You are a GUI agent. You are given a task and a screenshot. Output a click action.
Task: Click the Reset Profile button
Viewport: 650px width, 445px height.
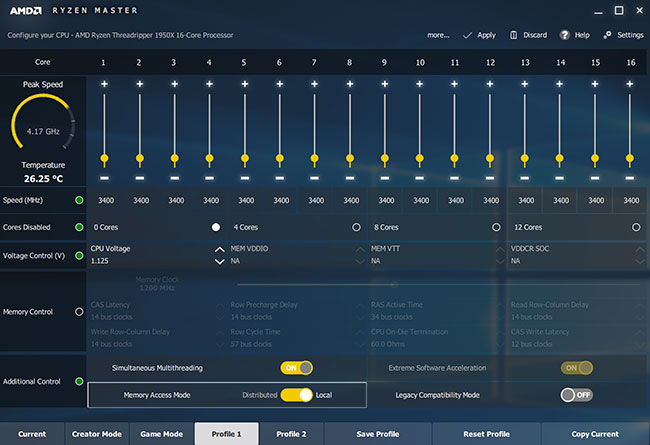coord(485,434)
